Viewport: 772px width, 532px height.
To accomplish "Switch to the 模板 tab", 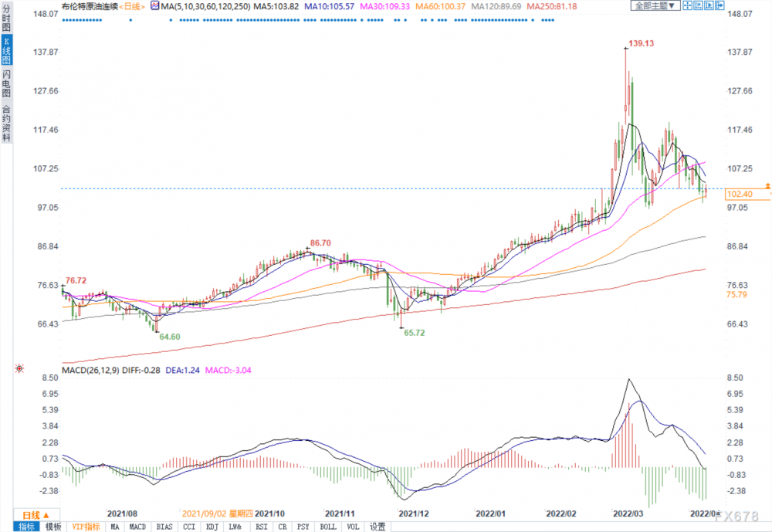I will pos(52,527).
